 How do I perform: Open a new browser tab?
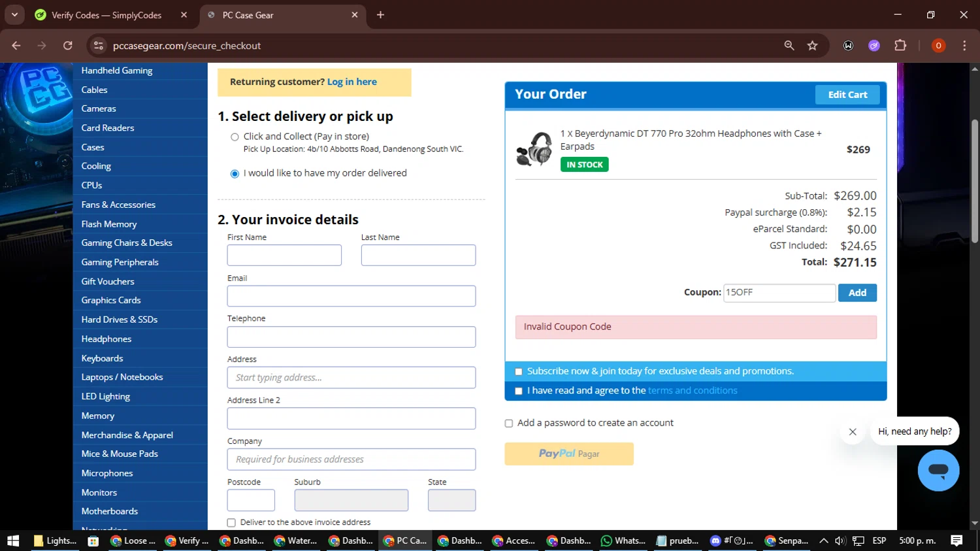point(380,15)
